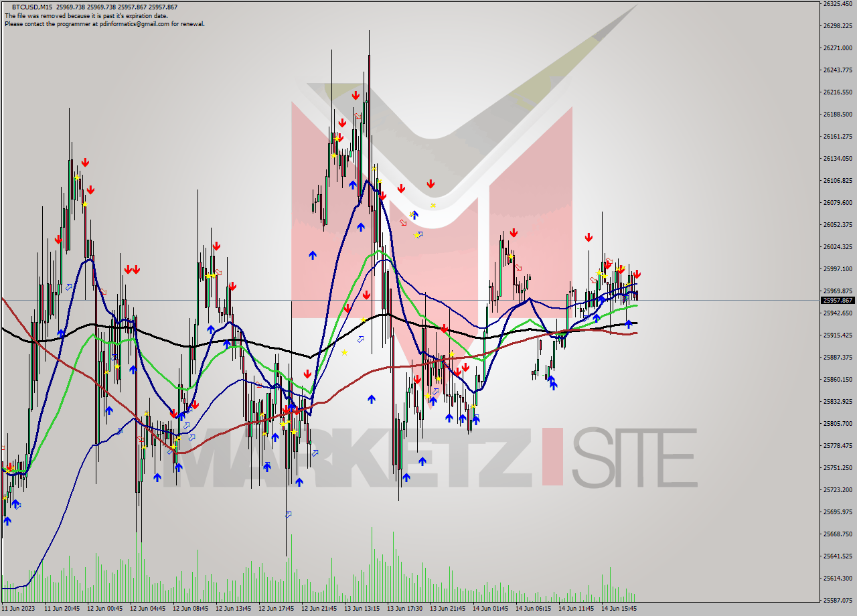Click price axis label 25942.650
857x616 pixels.
click(x=838, y=313)
